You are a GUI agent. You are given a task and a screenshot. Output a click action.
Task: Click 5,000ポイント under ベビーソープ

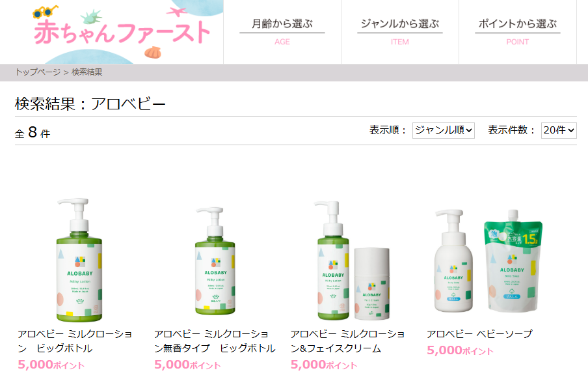coord(460,350)
